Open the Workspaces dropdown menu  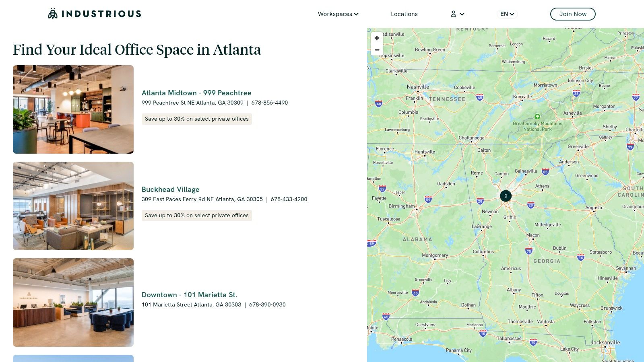tap(338, 14)
